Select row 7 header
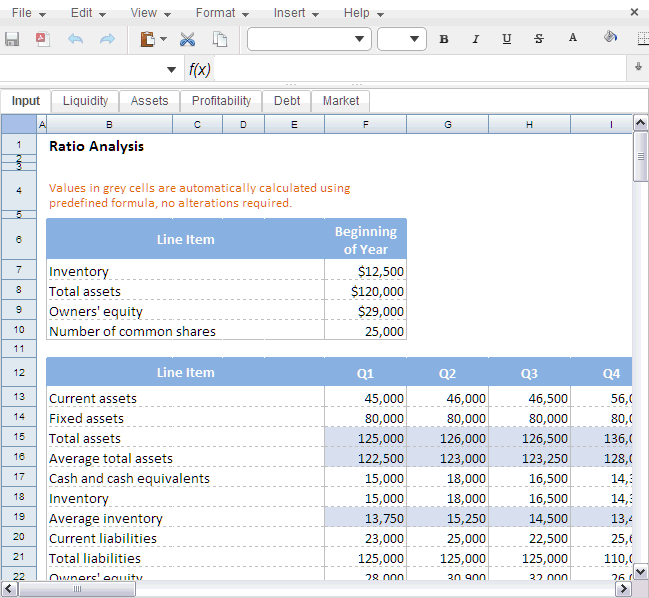Screen dimensions: 649x598 (19, 269)
